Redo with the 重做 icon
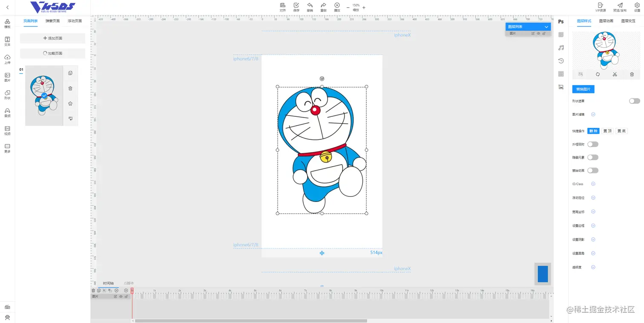Screen dimensions: 644x323 tap(323, 7)
